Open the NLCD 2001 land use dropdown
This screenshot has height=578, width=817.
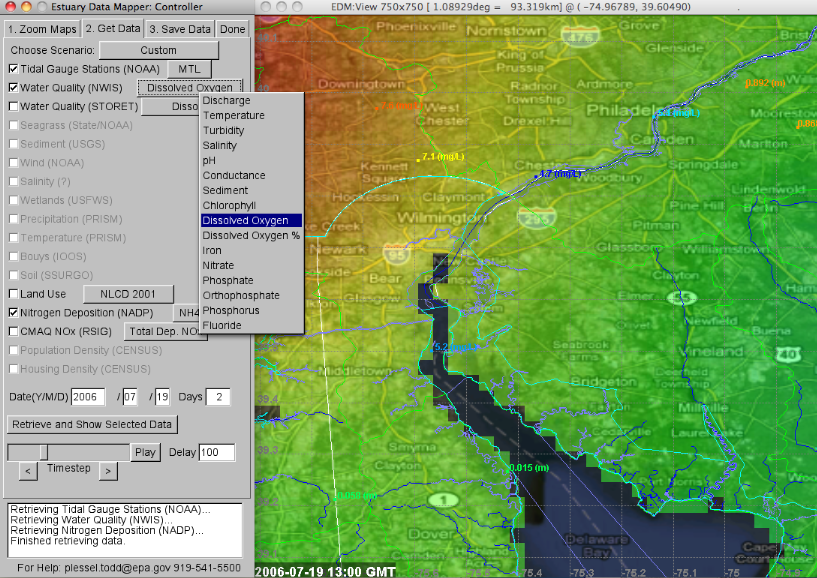click(x=127, y=294)
